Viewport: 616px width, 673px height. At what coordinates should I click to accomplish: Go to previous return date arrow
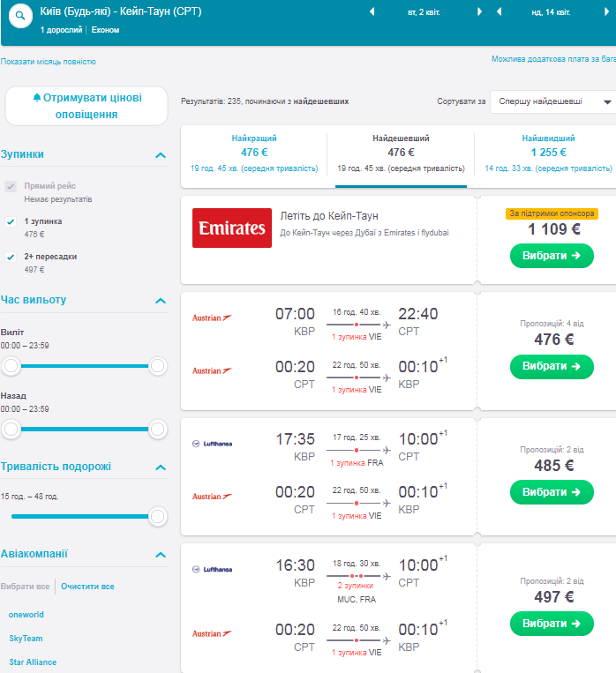[x=500, y=12]
